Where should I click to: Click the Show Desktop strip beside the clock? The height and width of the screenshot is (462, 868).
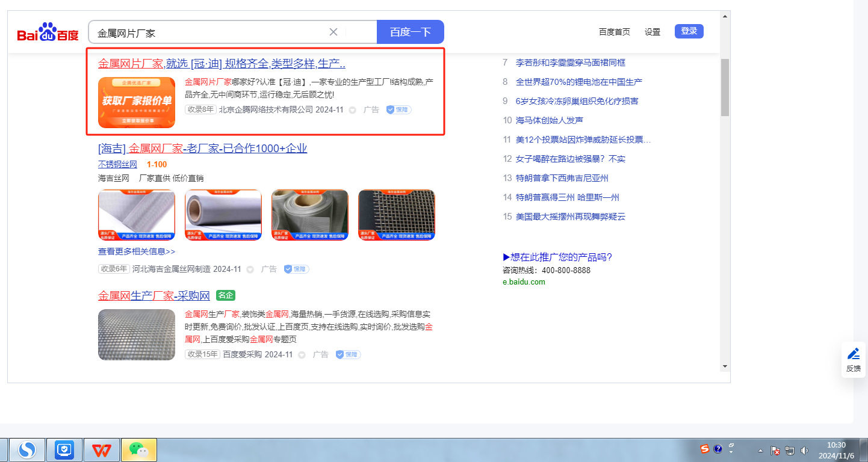click(864, 450)
